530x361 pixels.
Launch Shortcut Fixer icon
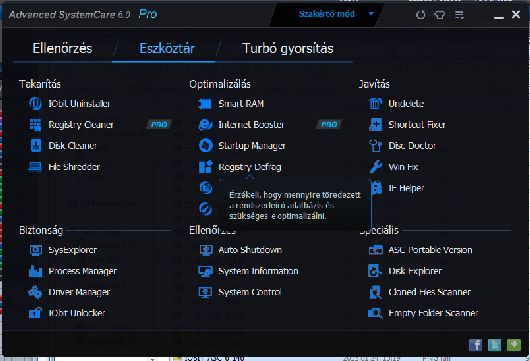click(x=376, y=125)
